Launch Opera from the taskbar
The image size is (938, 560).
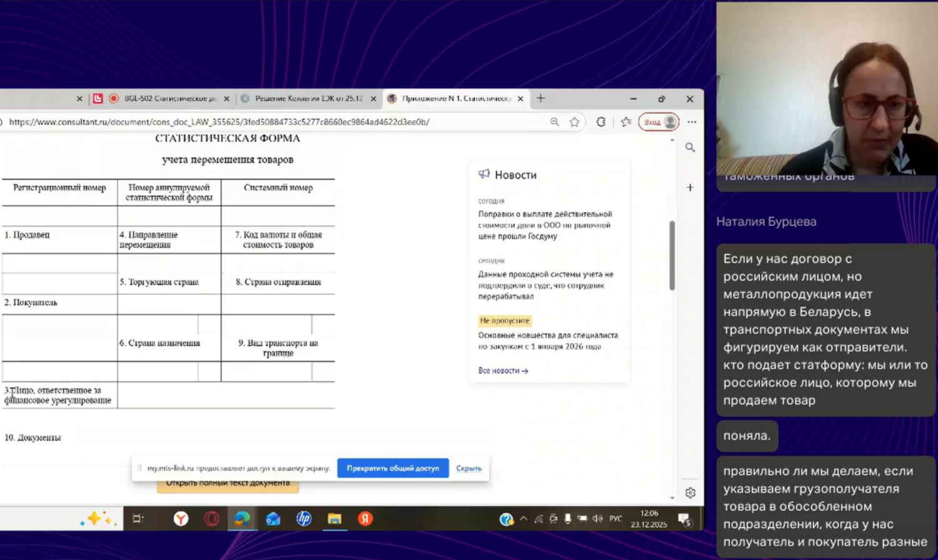(x=211, y=519)
